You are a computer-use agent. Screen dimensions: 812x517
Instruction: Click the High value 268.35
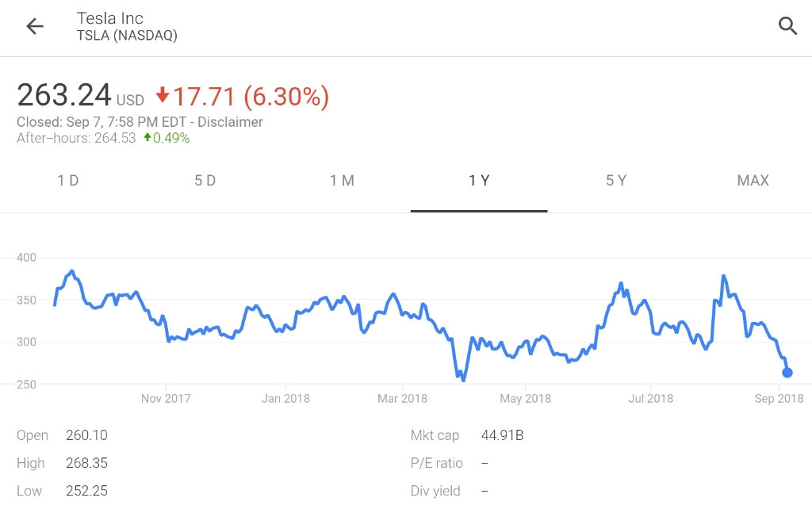[86, 463]
